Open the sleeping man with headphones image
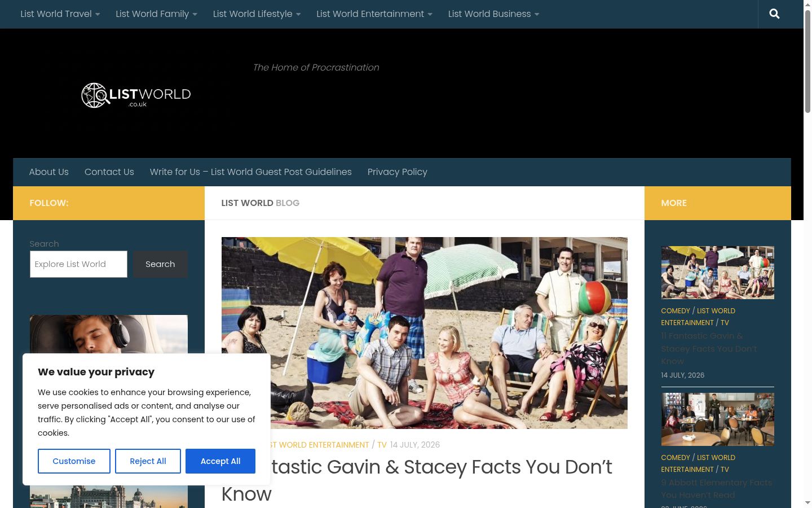Viewport: 812px width, 508px height. 109,334
